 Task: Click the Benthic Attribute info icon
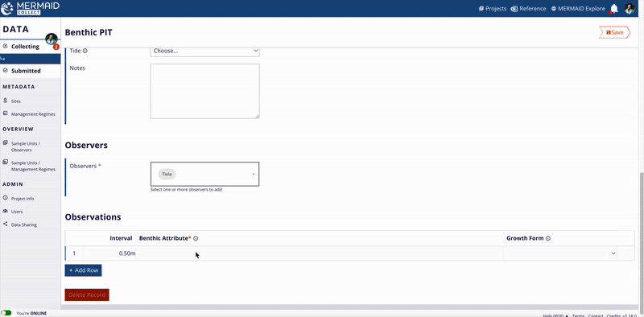[x=196, y=239]
